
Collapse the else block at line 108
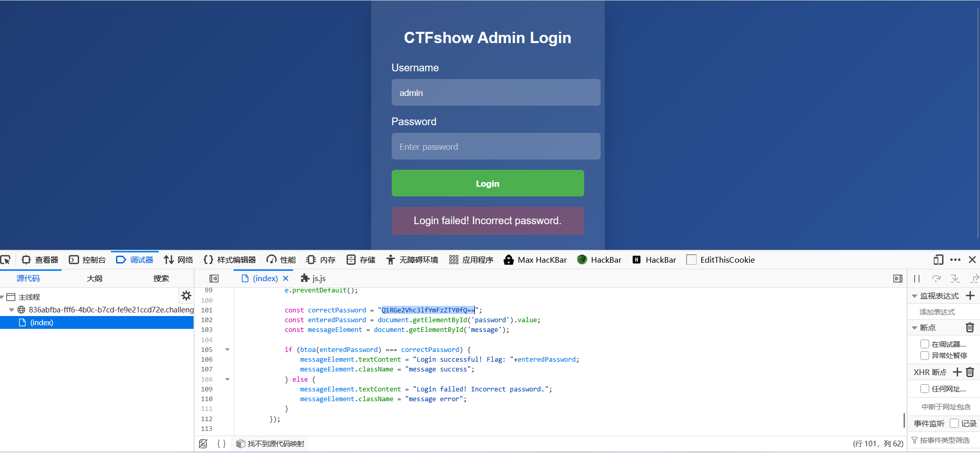click(x=227, y=380)
